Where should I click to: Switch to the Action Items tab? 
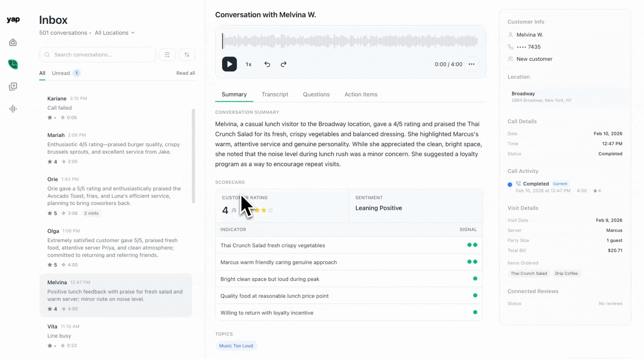pos(361,94)
